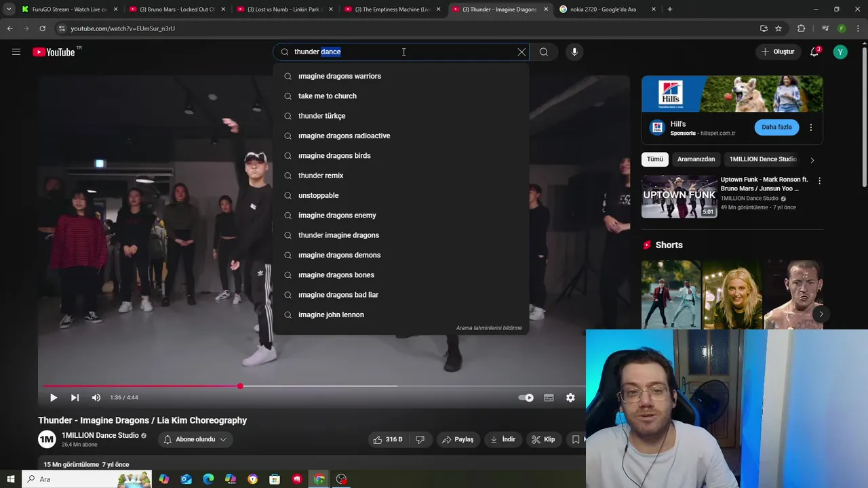Select suggestion imagine dragons demons
The height and width of the screenshot is (488, 868).
(400, 255)
